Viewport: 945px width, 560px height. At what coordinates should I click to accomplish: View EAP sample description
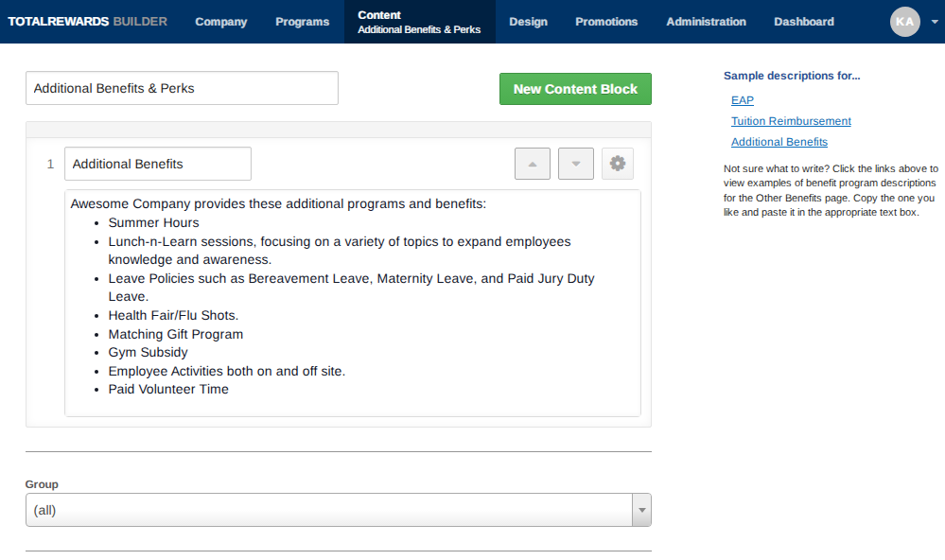[743, 100]
